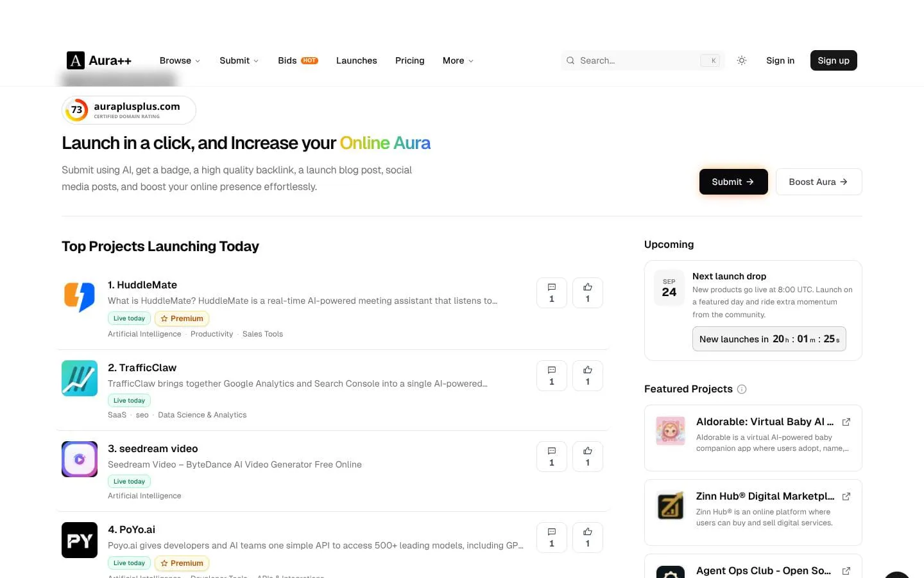Click seedream video's Live today badge
Screen dimensions: 924x578
coord(129,482)
